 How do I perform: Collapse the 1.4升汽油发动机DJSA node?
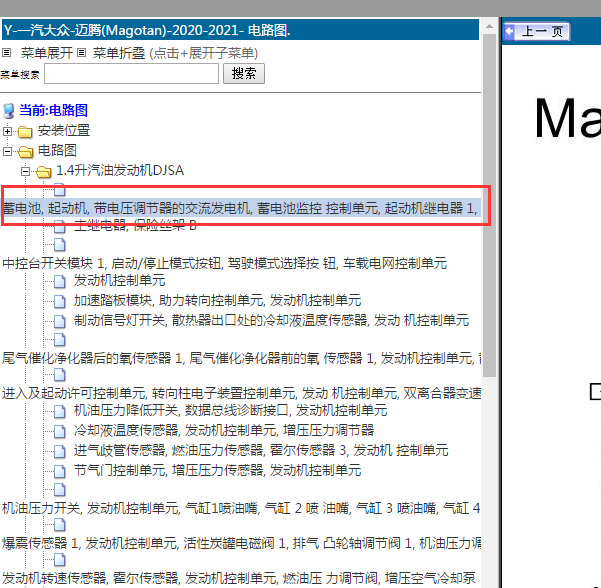(x=25, y=171)
